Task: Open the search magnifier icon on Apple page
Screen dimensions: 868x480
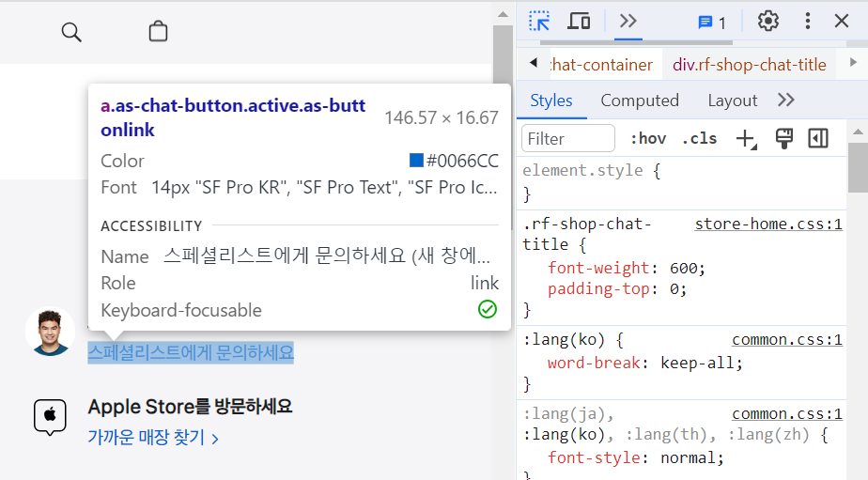Action: pos(71,32)
